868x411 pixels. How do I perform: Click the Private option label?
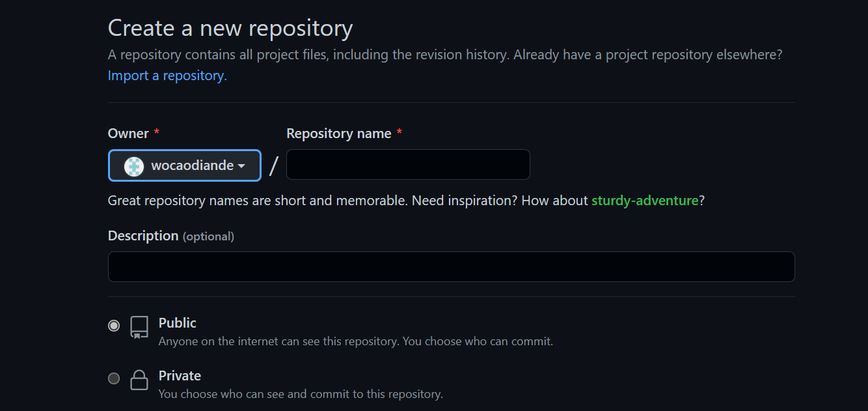(180, 376)
